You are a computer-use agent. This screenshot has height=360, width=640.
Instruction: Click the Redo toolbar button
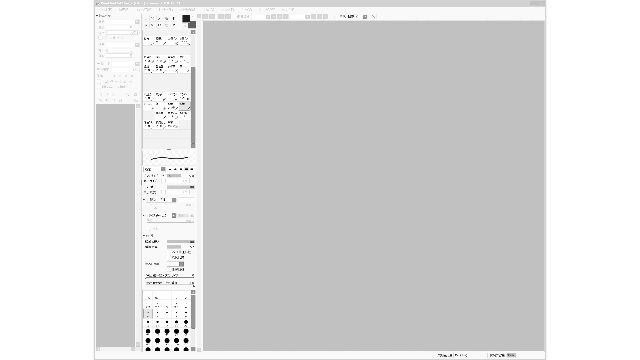[212, 16]
